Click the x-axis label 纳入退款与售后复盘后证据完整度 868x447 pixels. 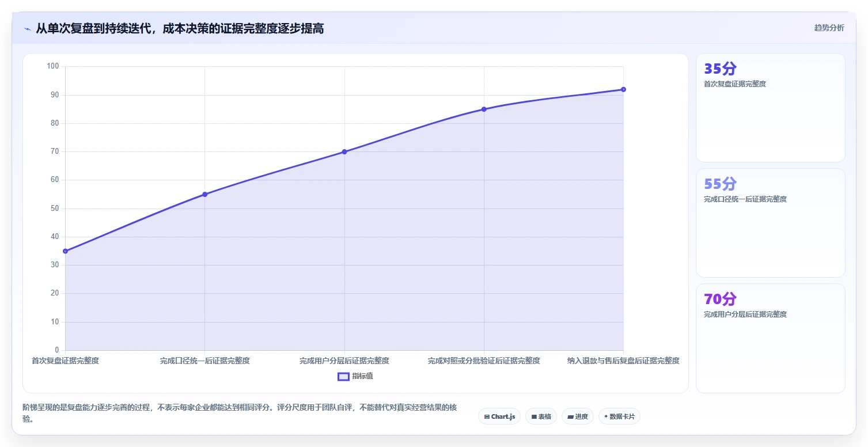click(623, 361)
